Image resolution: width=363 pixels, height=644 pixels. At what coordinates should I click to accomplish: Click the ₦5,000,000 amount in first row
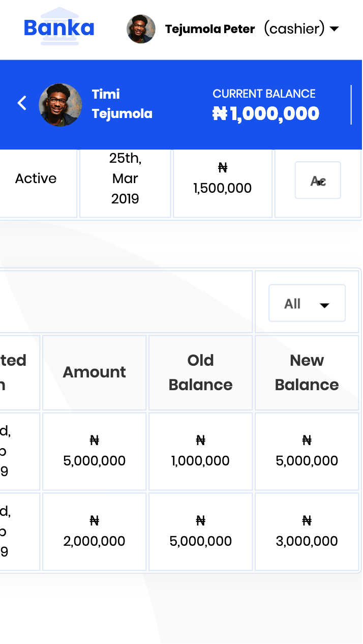[x=95, y=451]
